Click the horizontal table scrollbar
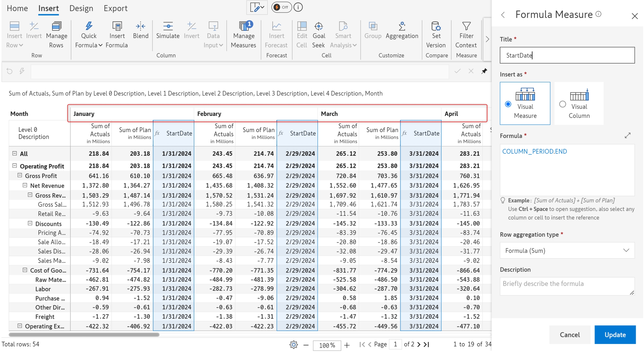The height and width of the screenshot is (352, 644). point(84,334)
